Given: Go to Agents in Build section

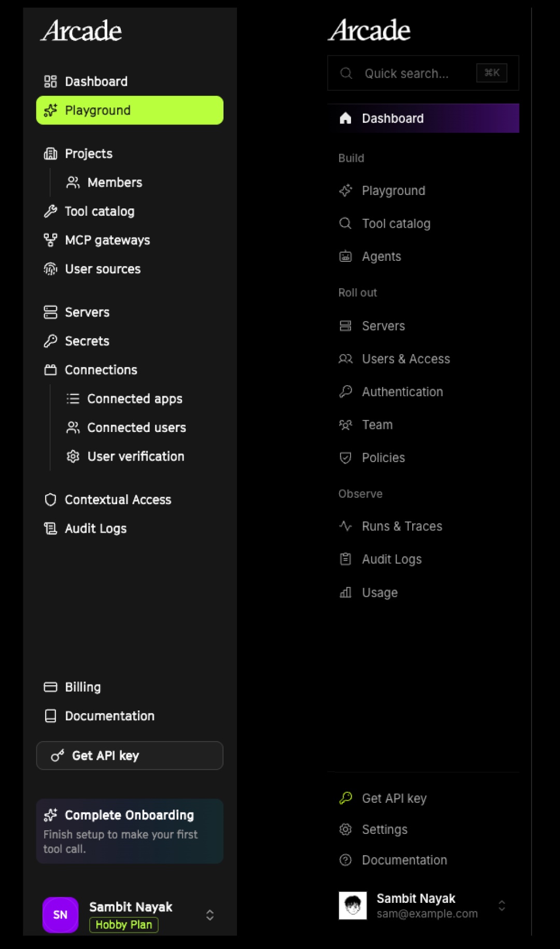Looking at the screenshot, I should 423,256.
